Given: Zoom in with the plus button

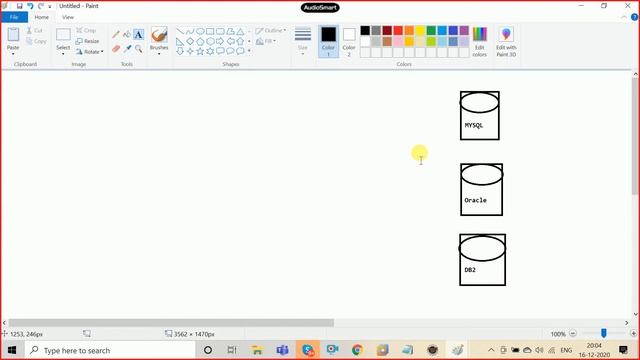Looking at the screenshot, I should point(633,333).
